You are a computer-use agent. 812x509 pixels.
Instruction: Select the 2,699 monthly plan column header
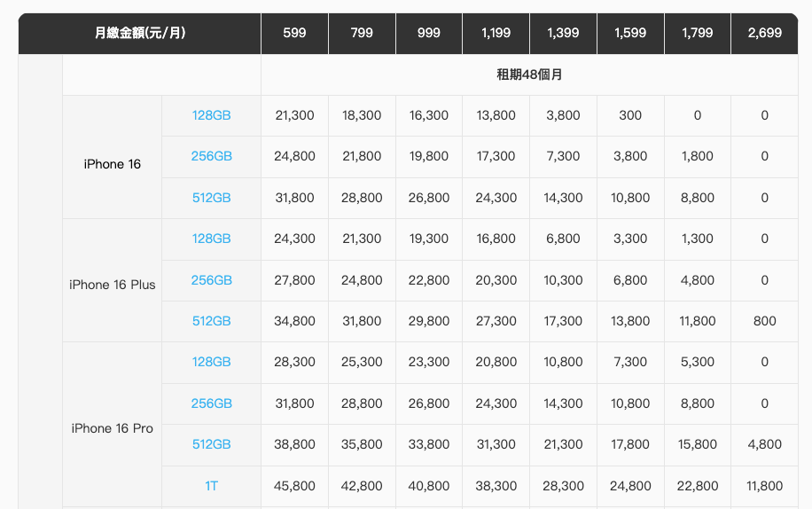click(x=764, y=33)
